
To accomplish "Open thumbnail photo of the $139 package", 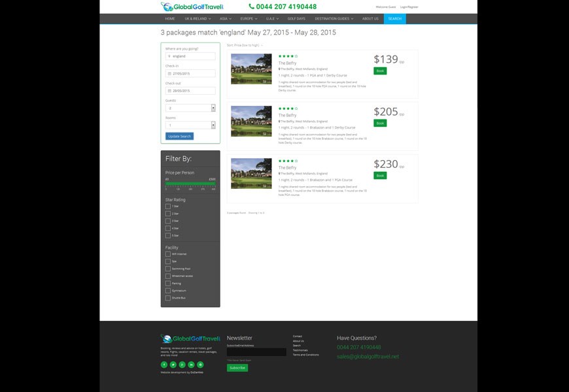I will tap(251, 69).
